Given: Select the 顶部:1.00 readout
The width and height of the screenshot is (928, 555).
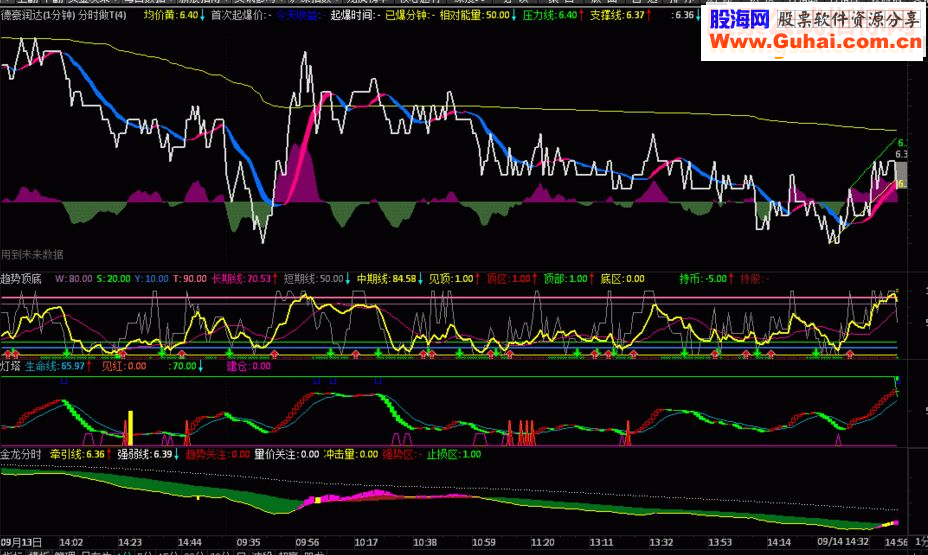Looking at the screenshot, I should (x=565, y=279).
